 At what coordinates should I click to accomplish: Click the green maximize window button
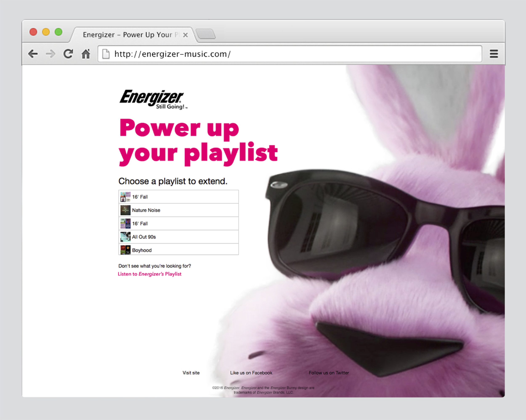tap(58, 32)
